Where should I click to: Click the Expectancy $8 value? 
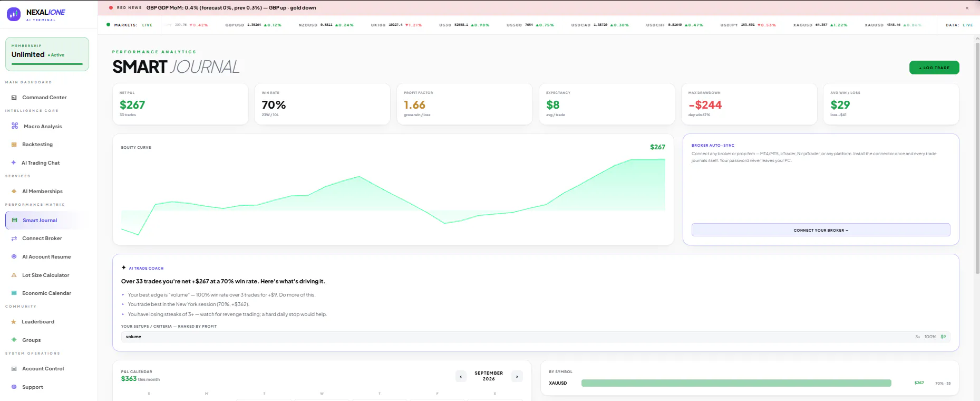pos(553,105)
